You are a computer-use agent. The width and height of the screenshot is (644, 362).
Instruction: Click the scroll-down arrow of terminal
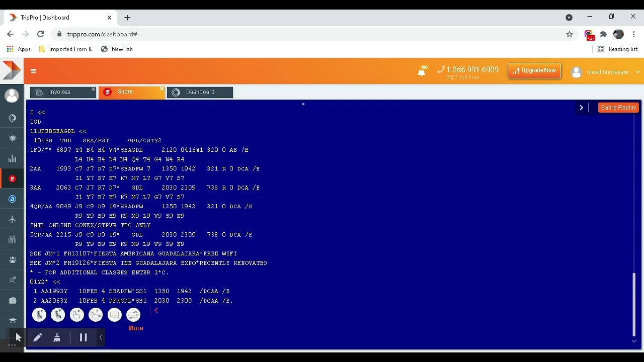pyautogui.click(x=634, y=341)
